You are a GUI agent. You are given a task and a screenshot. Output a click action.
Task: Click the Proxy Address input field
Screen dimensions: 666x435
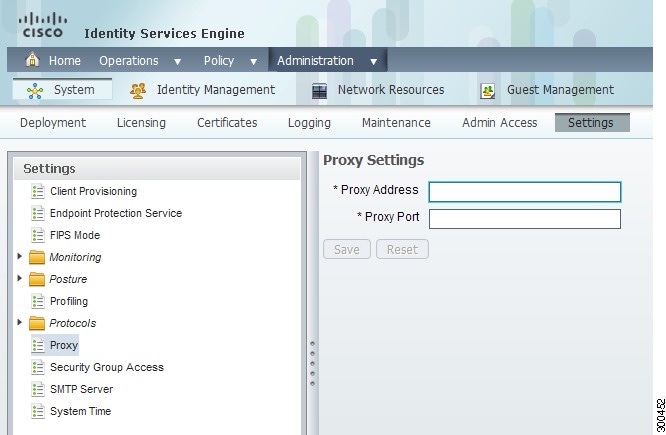[x=524, y=192]
